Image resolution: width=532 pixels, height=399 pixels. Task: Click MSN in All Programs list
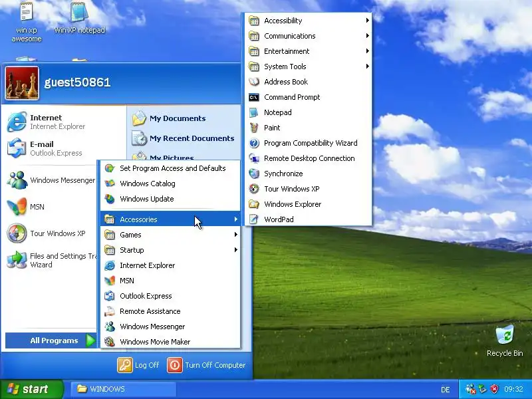click(170, 281)
